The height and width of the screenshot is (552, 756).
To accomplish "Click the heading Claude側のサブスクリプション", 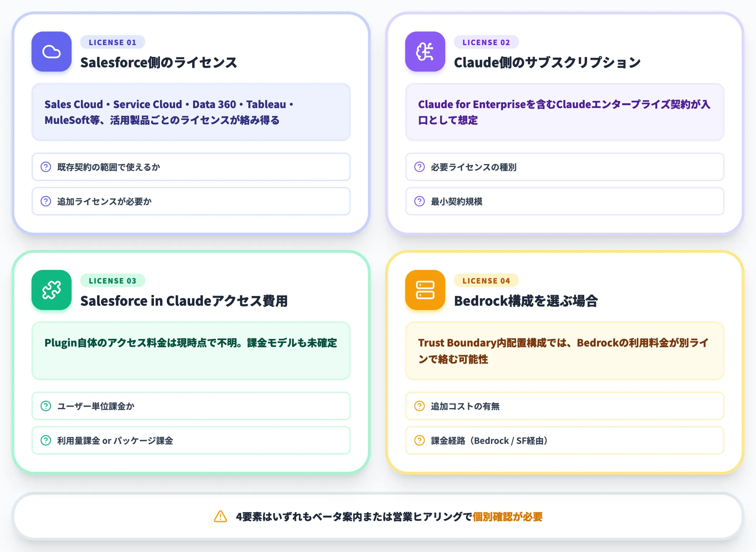I will click(x=547, y=63).
